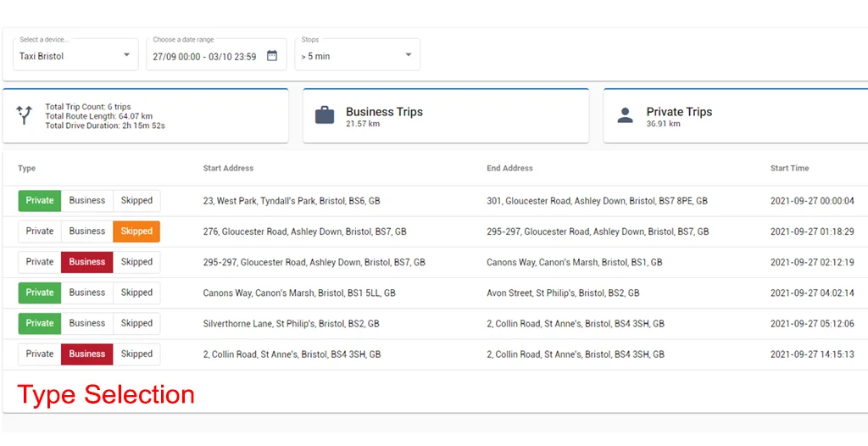Select the Business Trips 21.57 km card
868x446 pixels.
pyautogui.click(x=446, y=115)
